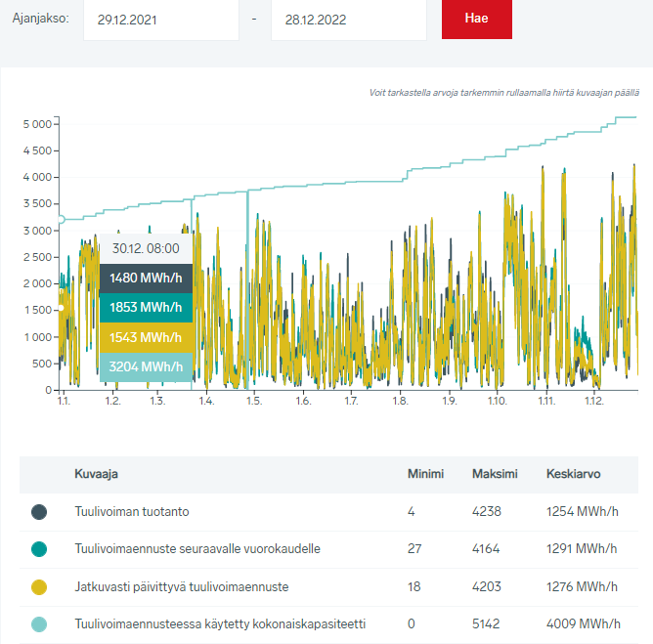Click the 3204 MWh/h tooltip value
This screenshot has width=653, height=644.
pos(146,367)
